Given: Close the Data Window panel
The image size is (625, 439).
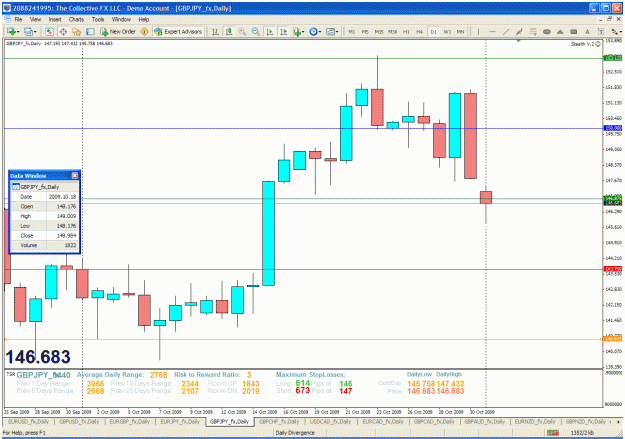Looking at the screenshot, I should (75, 175).
